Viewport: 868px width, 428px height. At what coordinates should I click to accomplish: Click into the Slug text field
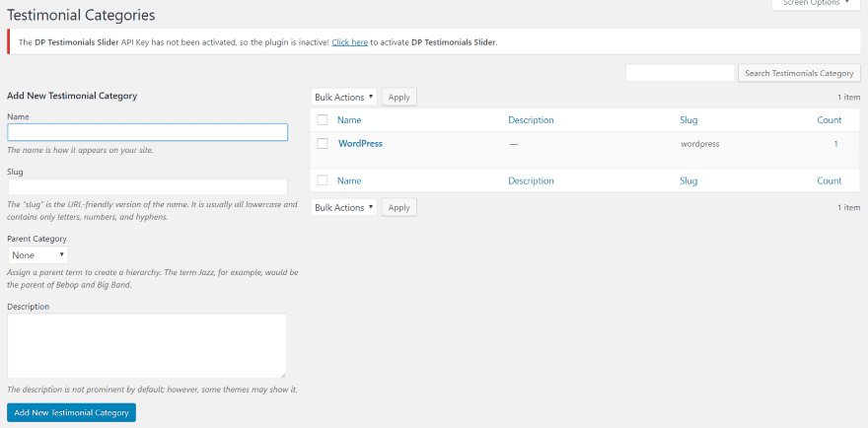coord(147,187)
